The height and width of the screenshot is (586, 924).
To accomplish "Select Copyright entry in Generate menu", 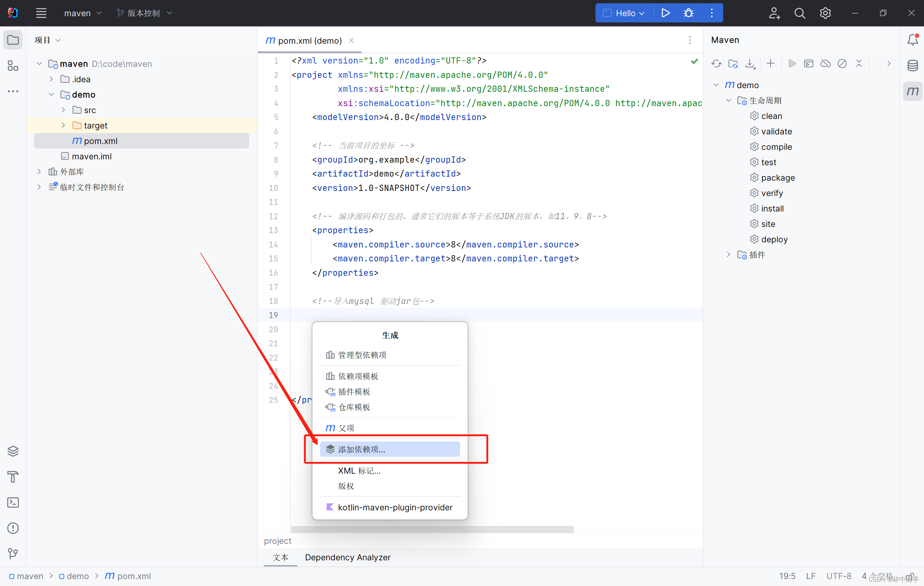I will pos(390,486).
